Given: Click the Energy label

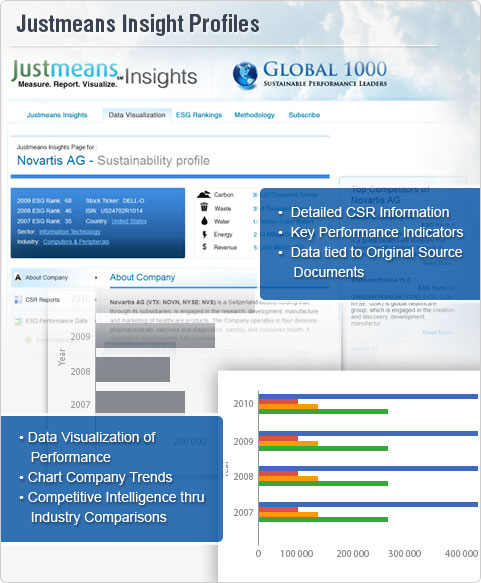Looking at the screenshot, I should pos(223,235).
